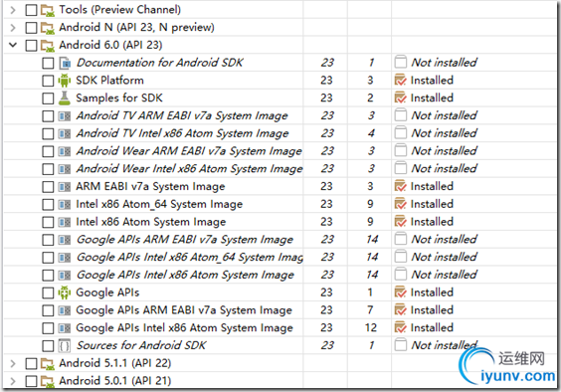
Task: Click the Documentation for Android SDK icon
Action: tap(65, 63)
